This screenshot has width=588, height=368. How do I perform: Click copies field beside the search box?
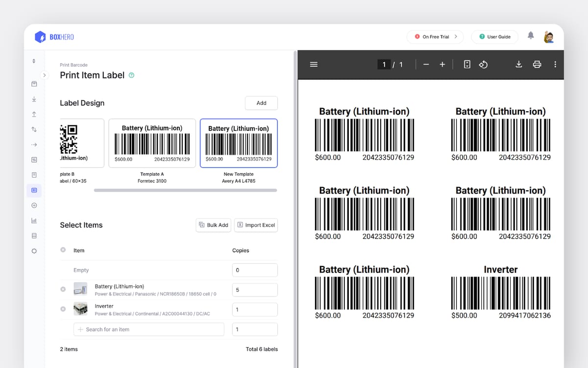pos(255,329)
